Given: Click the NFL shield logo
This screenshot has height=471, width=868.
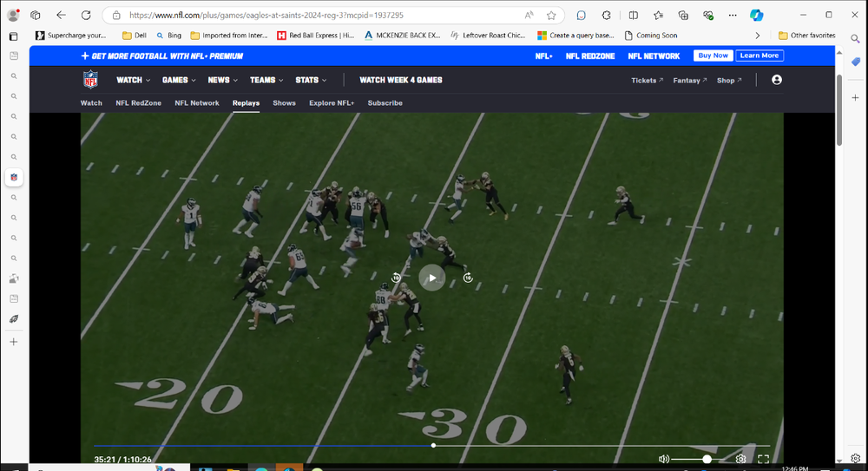Looking at the screenshot, I should [x=91, y=80].
